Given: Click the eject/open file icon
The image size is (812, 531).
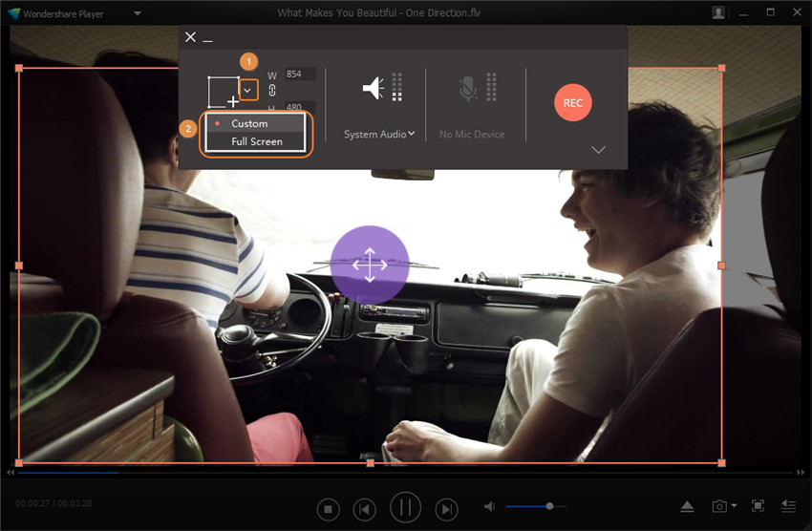Looking at the screenshot, I should [x=687, y=506].
